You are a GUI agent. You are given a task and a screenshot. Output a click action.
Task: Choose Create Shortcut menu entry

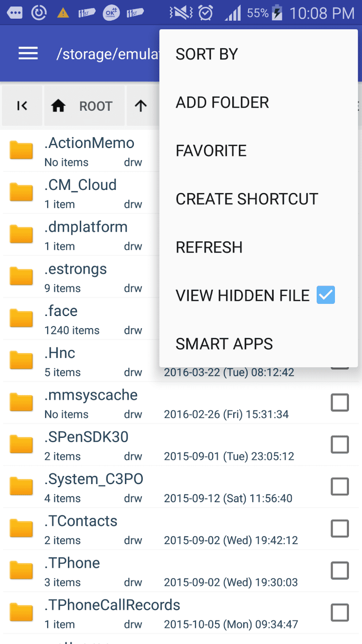[247, 199]
